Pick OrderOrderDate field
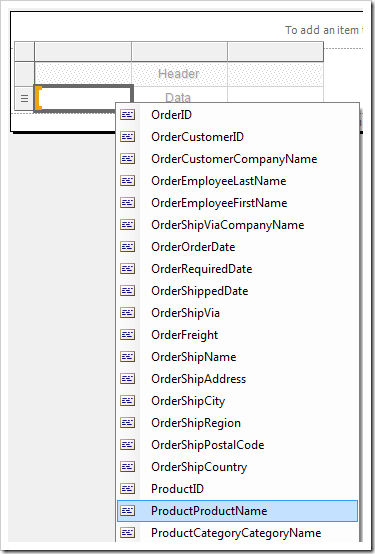The width and height of the screenshot is (375, 554). [x=237, y=246]
